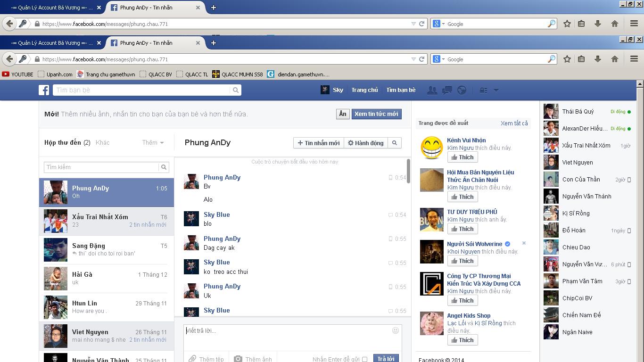Like the Kênh Vui Nhộn page with Thích
This screenshot has width=644, height=362.
click(462, 157)
